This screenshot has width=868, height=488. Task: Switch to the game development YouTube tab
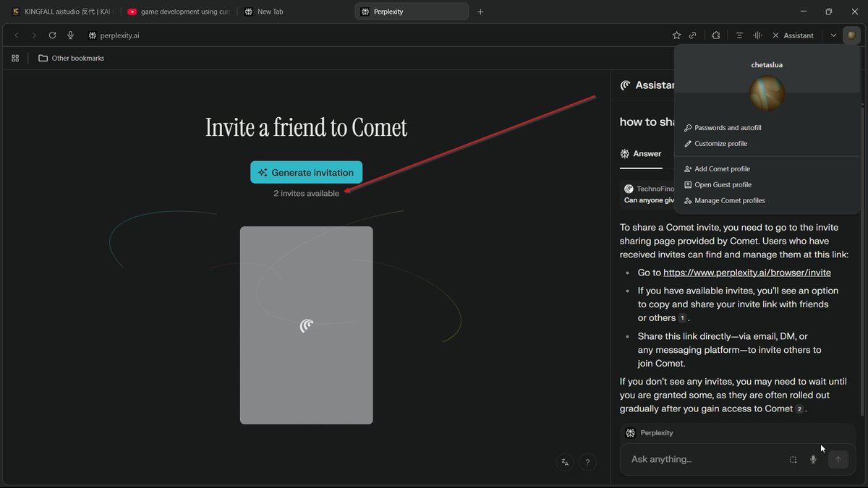coord(179,12)
